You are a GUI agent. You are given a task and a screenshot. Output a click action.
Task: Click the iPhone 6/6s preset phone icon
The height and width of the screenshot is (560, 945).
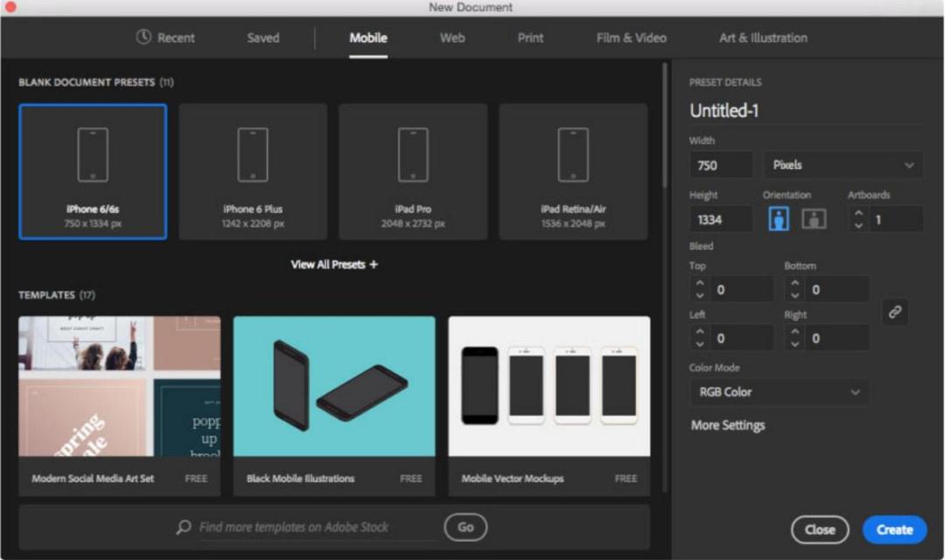pyautogui.click(x=92, y=156)
